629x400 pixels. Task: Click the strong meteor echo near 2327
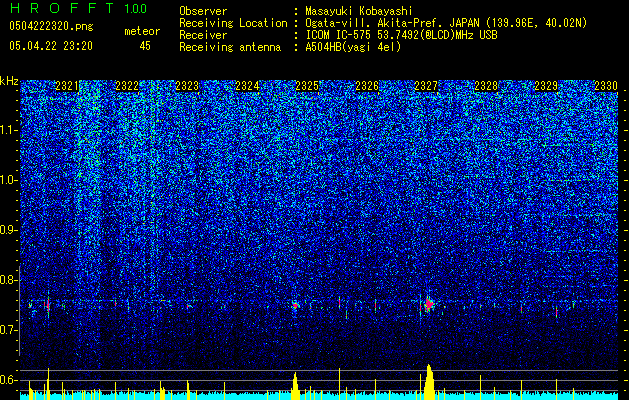tap(429, 305)
